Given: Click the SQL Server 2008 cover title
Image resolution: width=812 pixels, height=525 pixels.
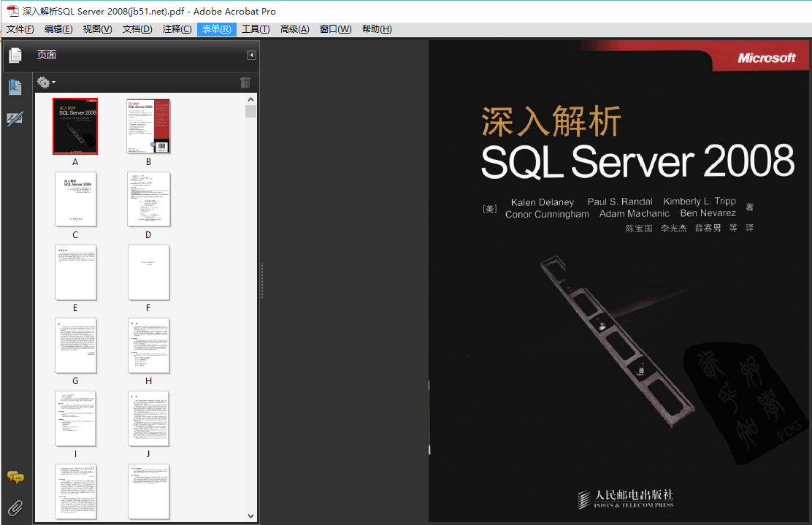Looking at the screenshot, I should (637, 161).
